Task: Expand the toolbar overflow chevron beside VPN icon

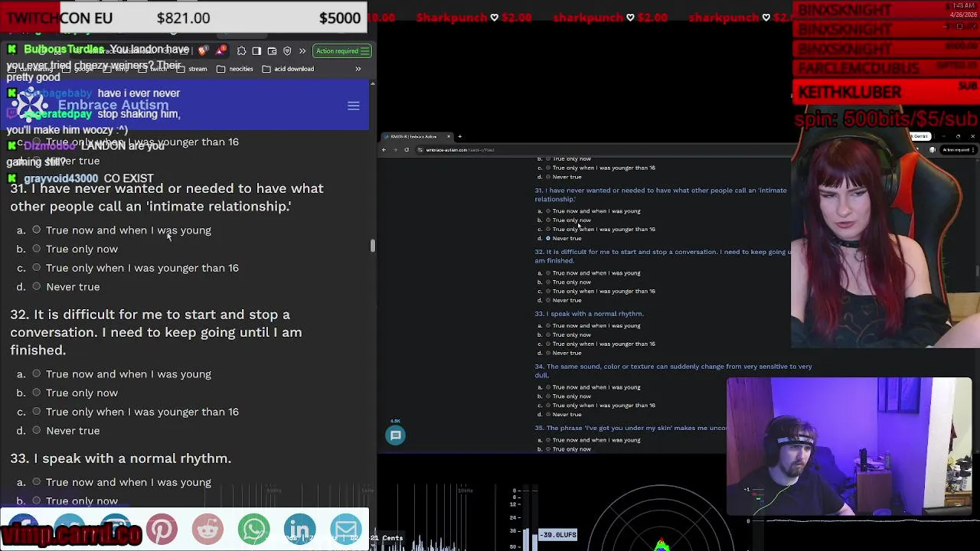Action: point(302,51)
